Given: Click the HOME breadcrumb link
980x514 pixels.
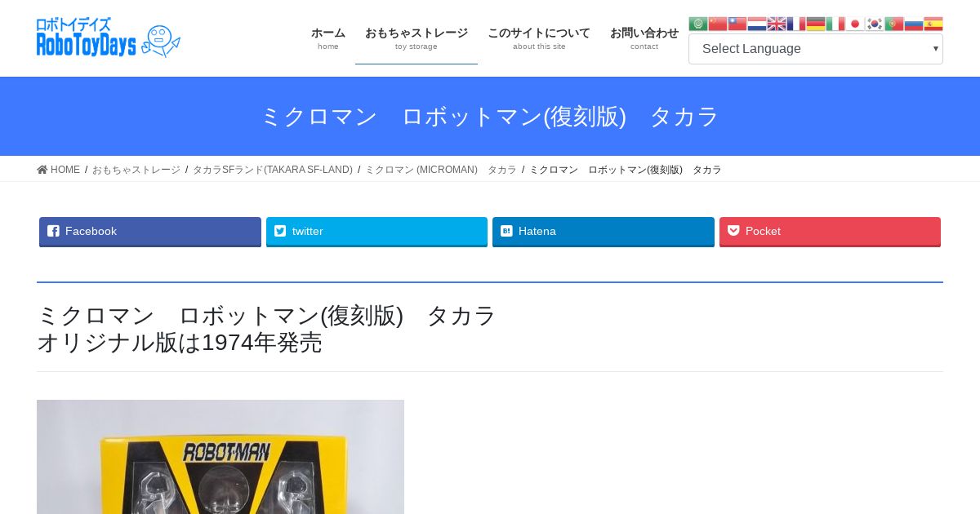Looking at the screenshot, I should click(x=59, y=170).
